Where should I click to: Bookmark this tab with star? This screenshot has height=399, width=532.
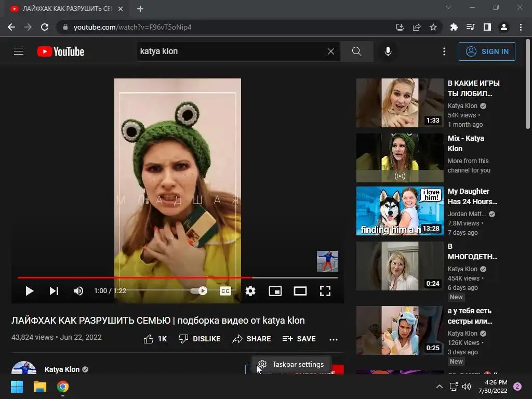tap(433, 27)
